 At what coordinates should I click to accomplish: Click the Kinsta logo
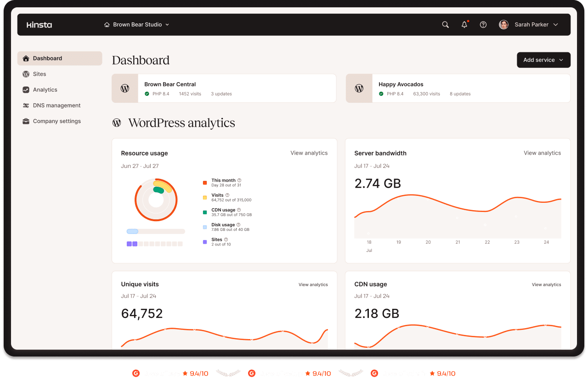[40, 25]
